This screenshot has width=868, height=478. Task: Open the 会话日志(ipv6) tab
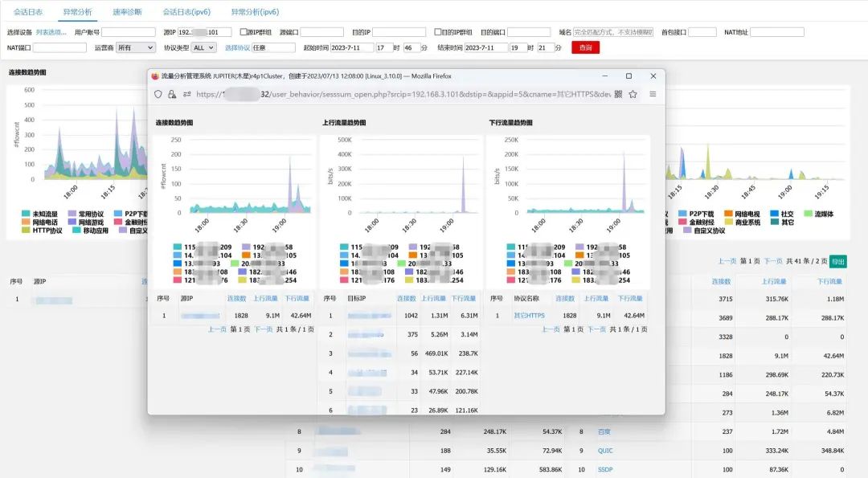[185, 12]
